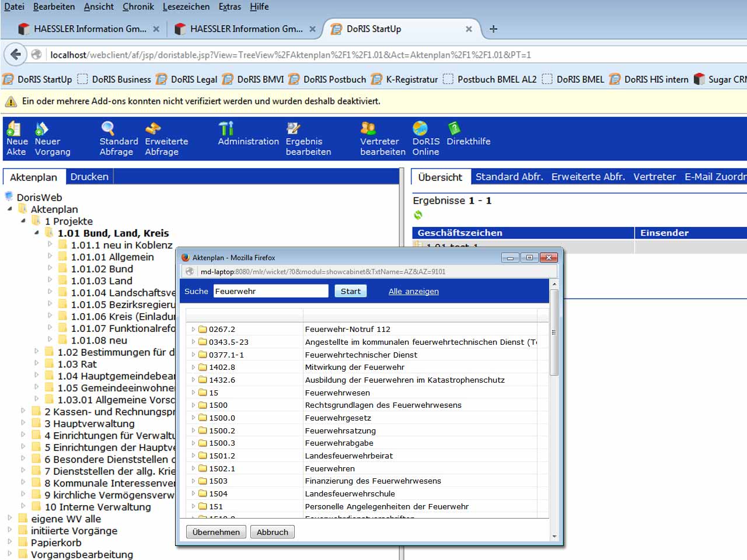The height and width of the screenshot is (560, 747).
Task: Open the Direkthilfe help icon
Action: coord(454,128)
